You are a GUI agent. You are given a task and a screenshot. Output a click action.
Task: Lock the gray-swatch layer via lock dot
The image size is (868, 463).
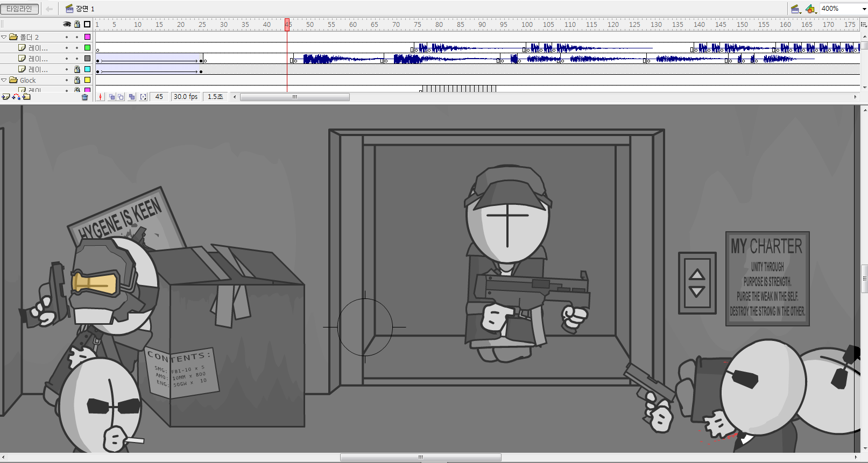(x=77, y=59)
